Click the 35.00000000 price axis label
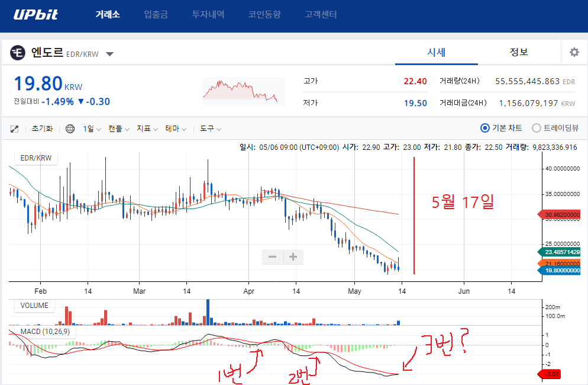This screenshot has height=385, width=588. point(563,194)
